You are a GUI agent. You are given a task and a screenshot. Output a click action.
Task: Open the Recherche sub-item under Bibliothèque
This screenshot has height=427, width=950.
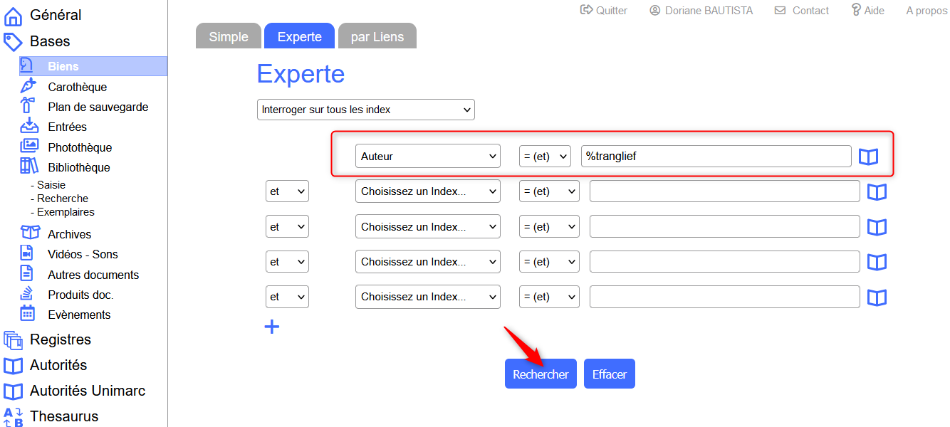(x=62, y=198)
